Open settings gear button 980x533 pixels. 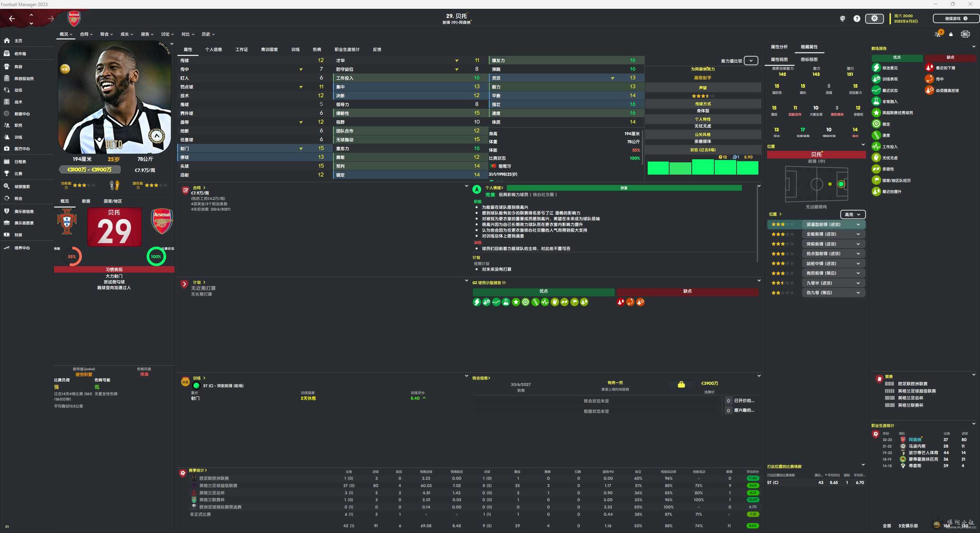pos(874,18)
